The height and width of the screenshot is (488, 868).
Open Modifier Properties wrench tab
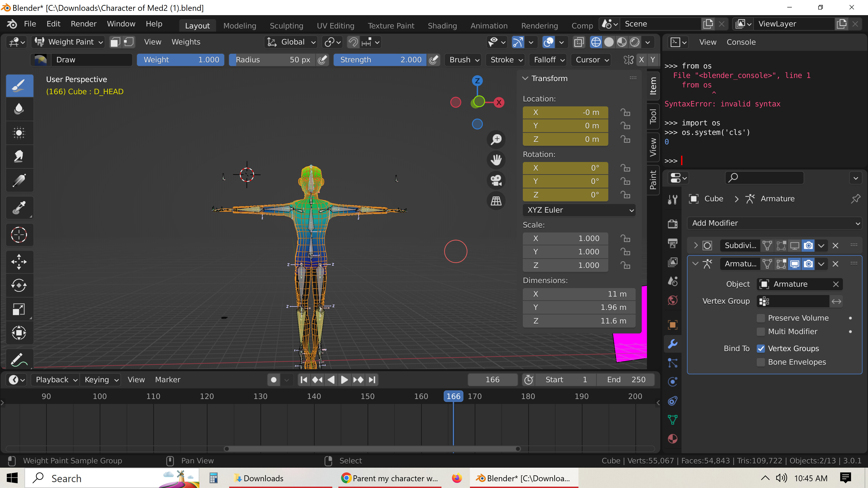click(672, 343)
